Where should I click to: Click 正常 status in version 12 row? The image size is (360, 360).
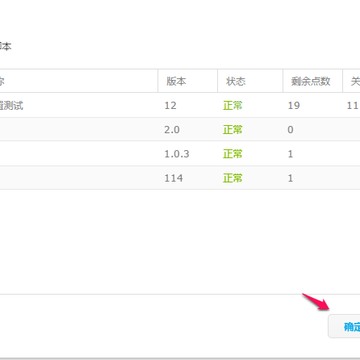pyautogui.click(x=233, y=106)
